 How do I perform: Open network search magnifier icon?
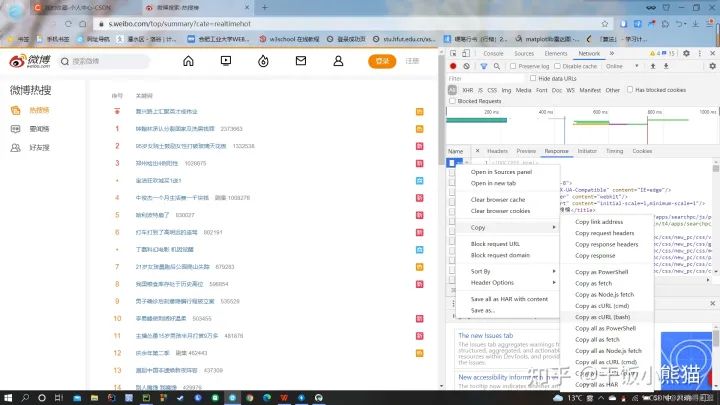tap(497, 66)
